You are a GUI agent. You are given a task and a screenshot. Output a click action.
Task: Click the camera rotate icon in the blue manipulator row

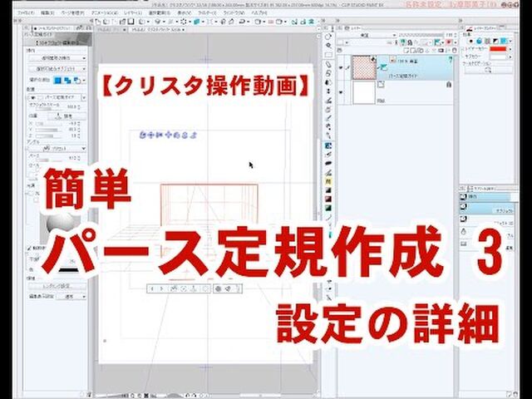tap(142, 135)
